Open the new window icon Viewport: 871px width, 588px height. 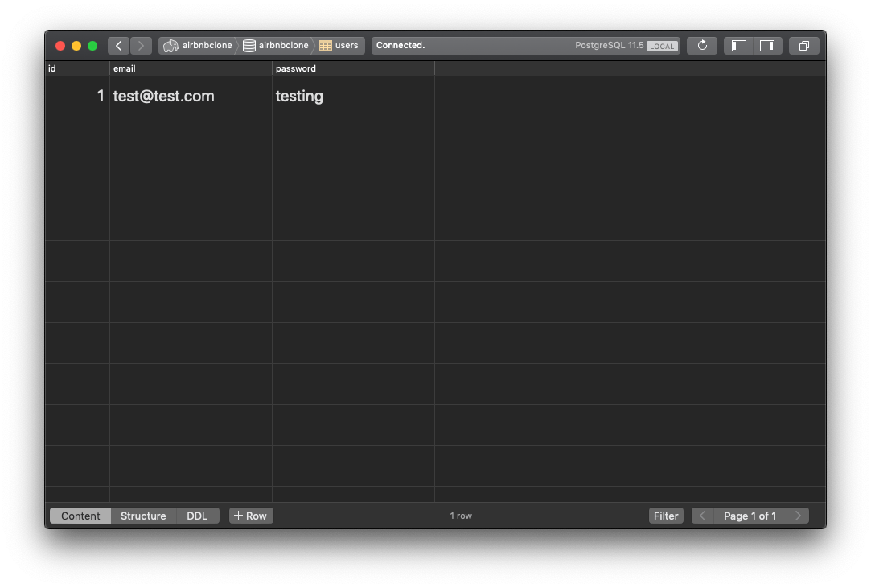tap(803, 46)
